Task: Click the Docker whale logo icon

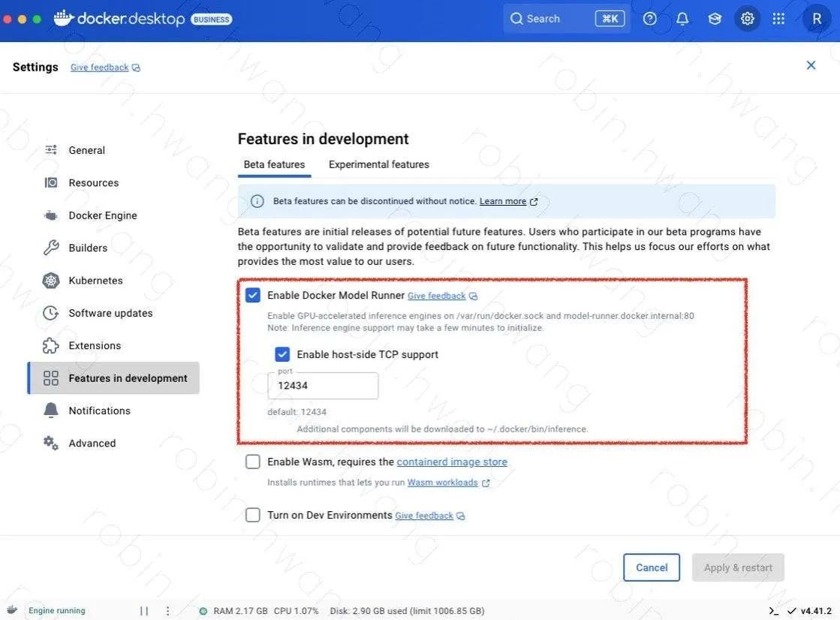Action: 64,18
